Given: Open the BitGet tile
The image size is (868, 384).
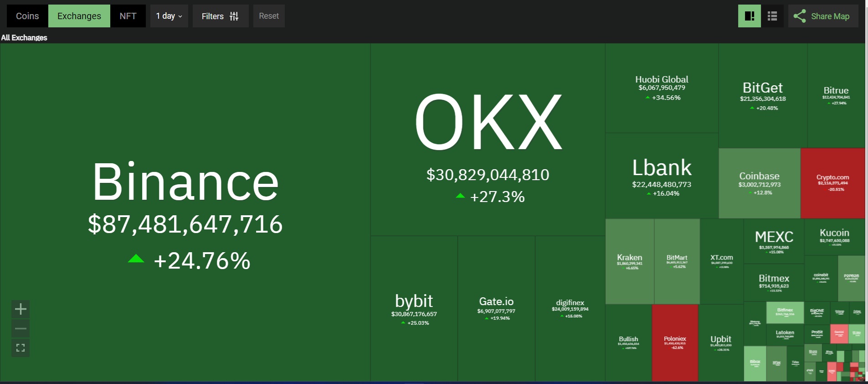Looking at the screenshot, I should [x=763, y=96].
